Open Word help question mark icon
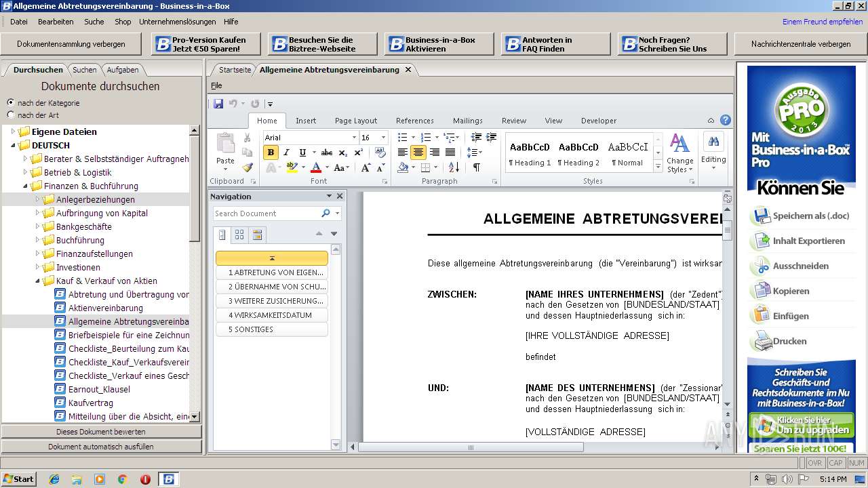The height and width of the screenshot is (488, 868). click(x=726, y=121)
